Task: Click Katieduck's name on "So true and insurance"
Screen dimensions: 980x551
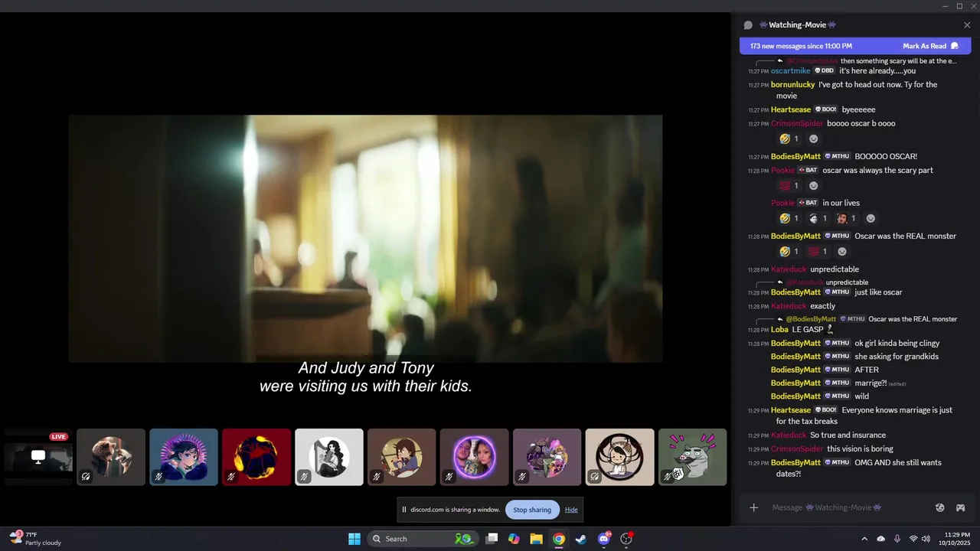Action: [789, 435]
